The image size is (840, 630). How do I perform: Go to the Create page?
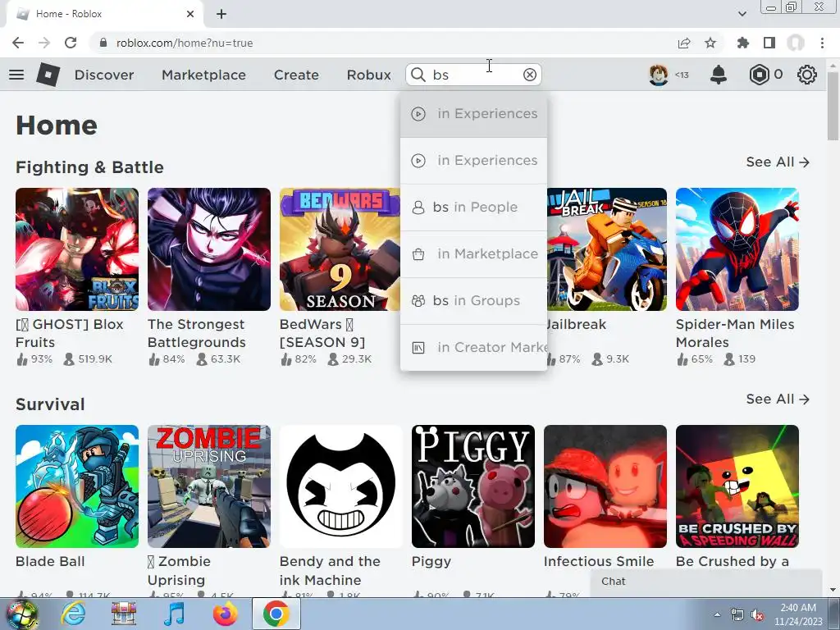296,75
